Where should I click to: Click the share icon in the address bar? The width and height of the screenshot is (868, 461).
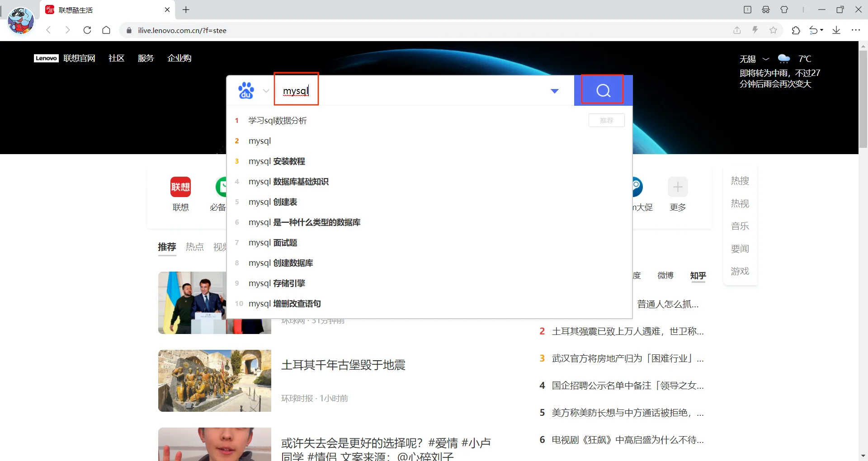coord(736,30)
